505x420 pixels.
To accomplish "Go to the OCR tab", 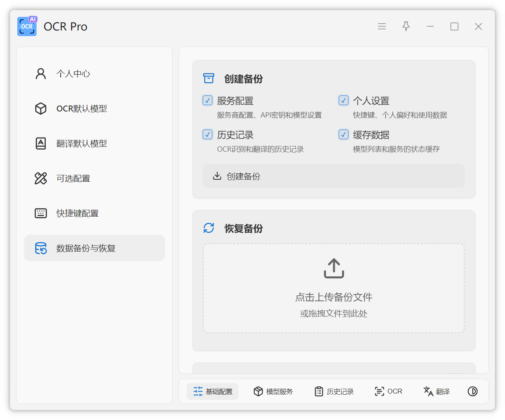I will [388, 392].
